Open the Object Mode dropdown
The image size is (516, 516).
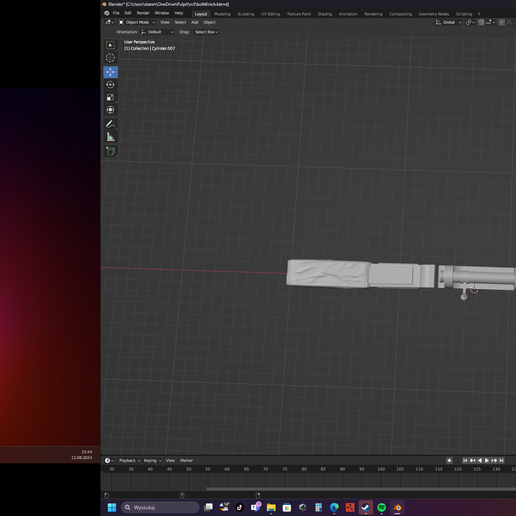click(x=137, y=22)
